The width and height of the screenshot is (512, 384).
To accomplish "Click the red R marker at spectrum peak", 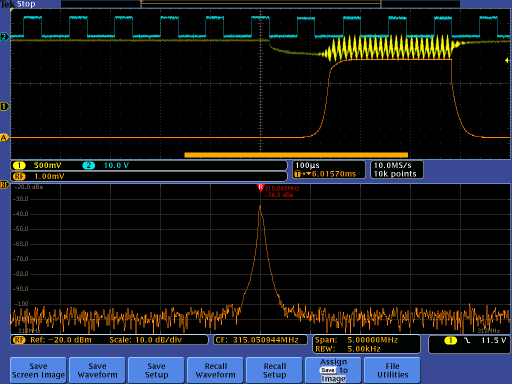I will click(260, 188).
